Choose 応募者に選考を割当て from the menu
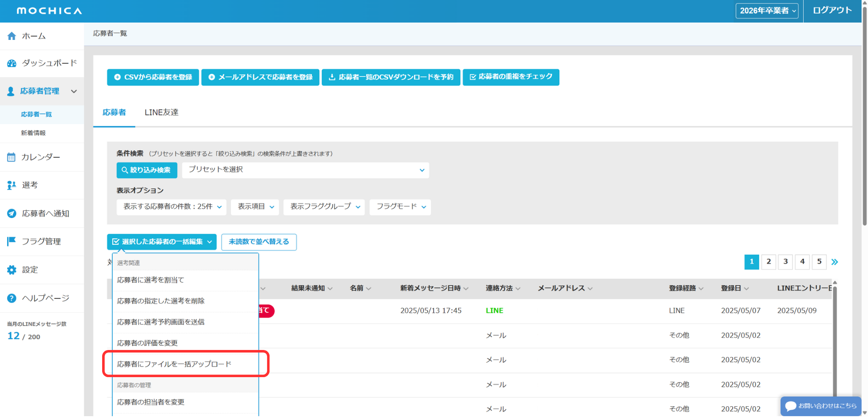The width and height of the screenshot is (868, 417). tap(150, 280)
